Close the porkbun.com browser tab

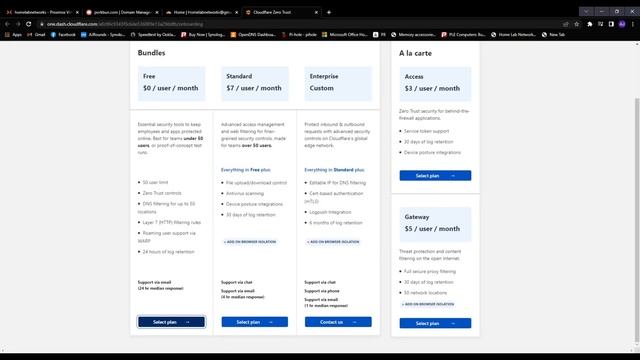point(157,12)
